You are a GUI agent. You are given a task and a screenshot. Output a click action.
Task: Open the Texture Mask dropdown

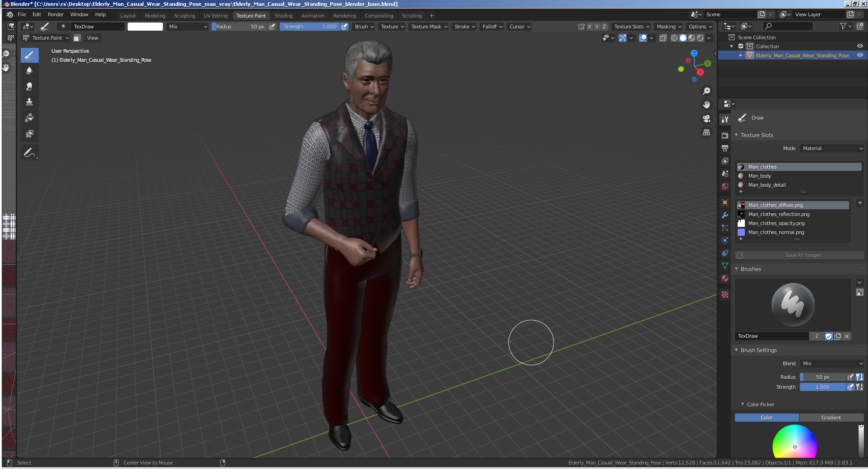(429, 27)
